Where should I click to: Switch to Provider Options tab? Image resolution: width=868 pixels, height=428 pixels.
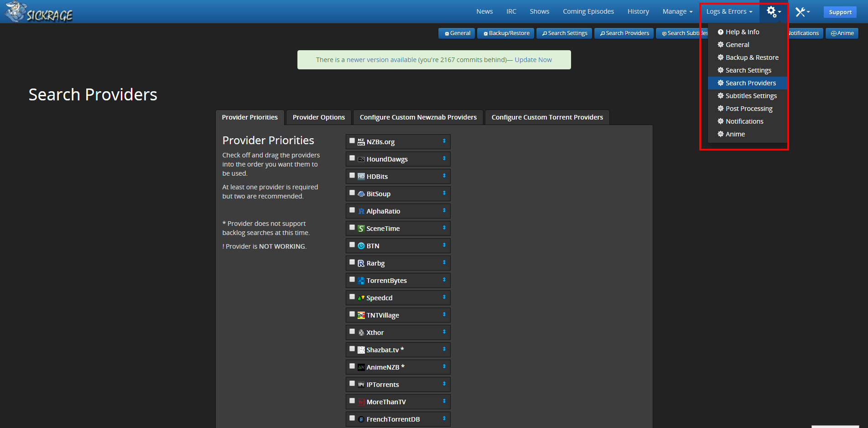click(319, 117)
